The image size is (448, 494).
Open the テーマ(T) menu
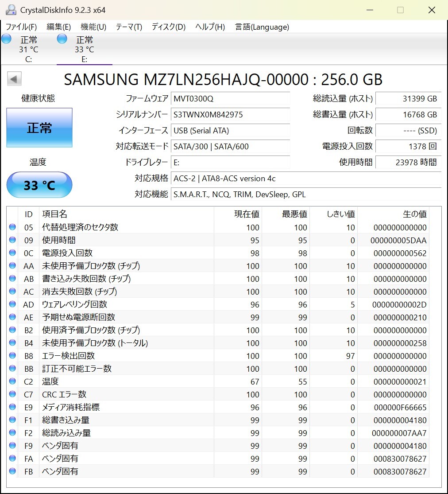pos(129,27)
